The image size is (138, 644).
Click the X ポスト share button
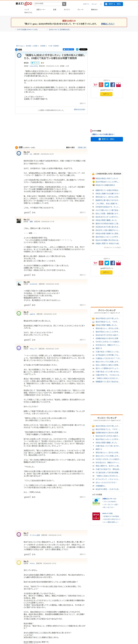83,49
